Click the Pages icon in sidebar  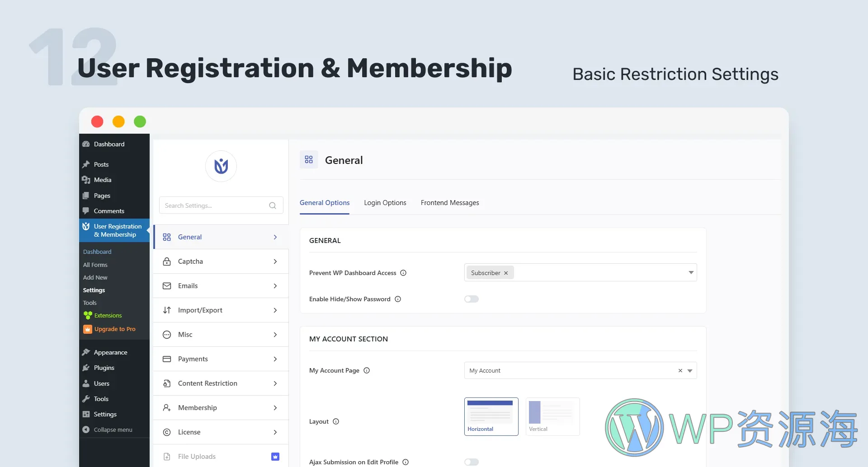tap(86, 196)
